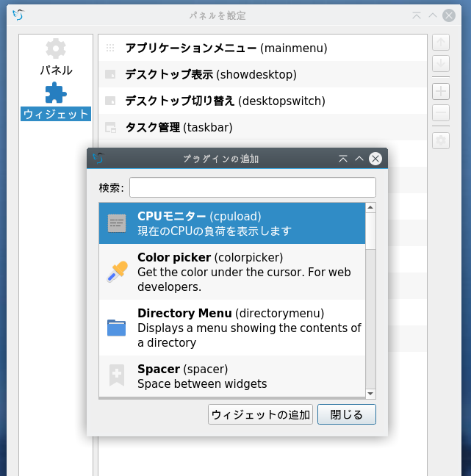Close the プラグインの追加 dialog
Image resolution: width=471 pixels, height=476 pixels.
(x=375, y=159)
